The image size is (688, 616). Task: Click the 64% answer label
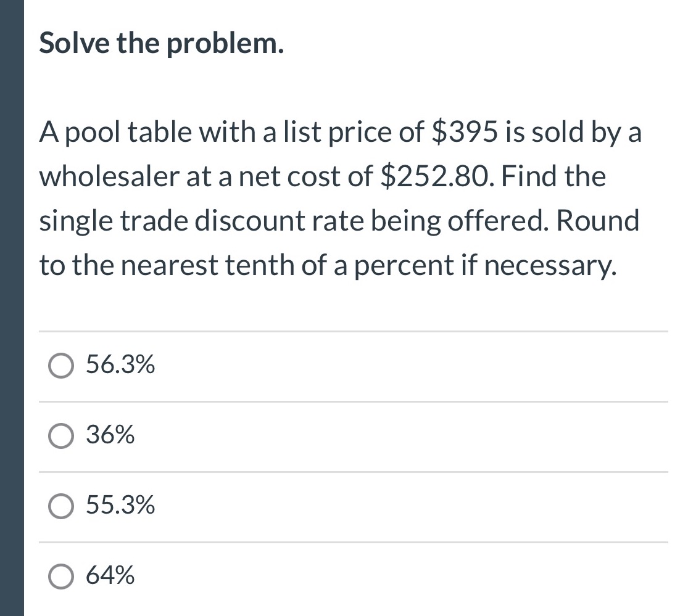tap(110, 575)
